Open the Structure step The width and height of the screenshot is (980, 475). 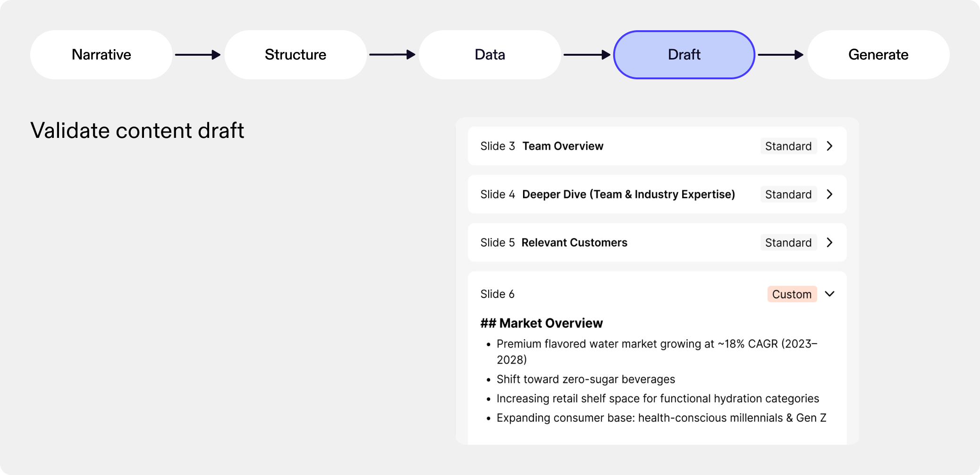click(296, 55)
